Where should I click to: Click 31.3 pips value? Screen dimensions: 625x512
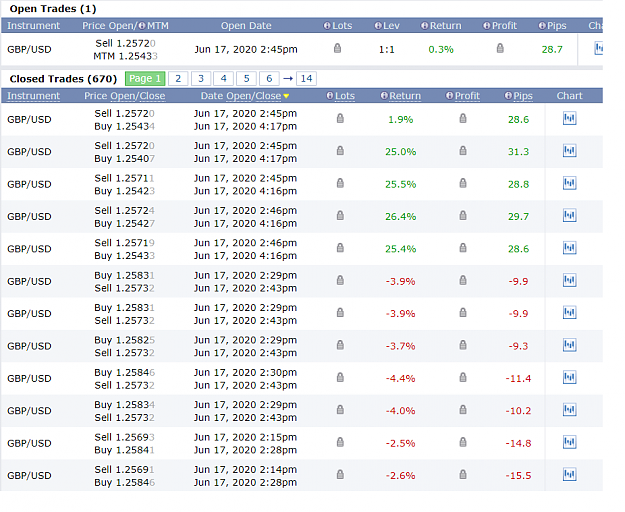point(518,152)
